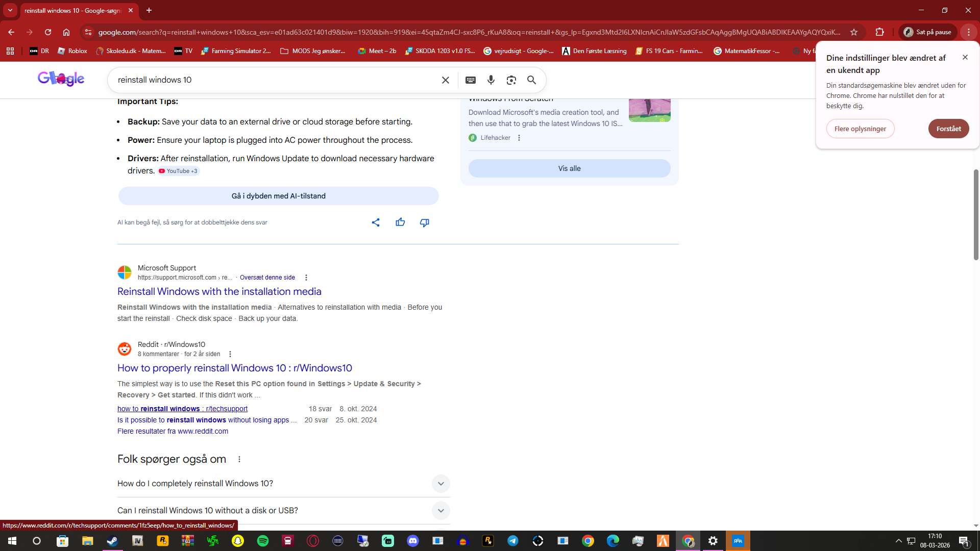Viewport: 980px width, 551px height.
Task: Share the AI overview answer
Action: pyautogui.click(x=376, y=222)
